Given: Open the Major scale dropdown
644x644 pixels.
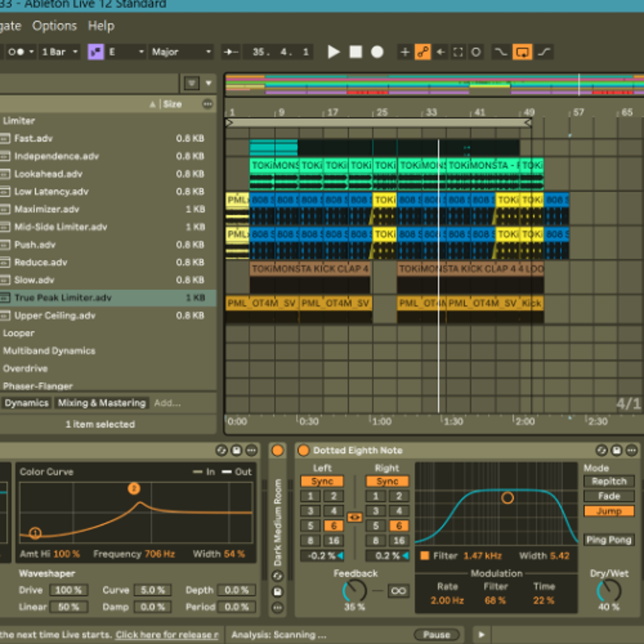Looking at the screenshot, I should point(181,52).
